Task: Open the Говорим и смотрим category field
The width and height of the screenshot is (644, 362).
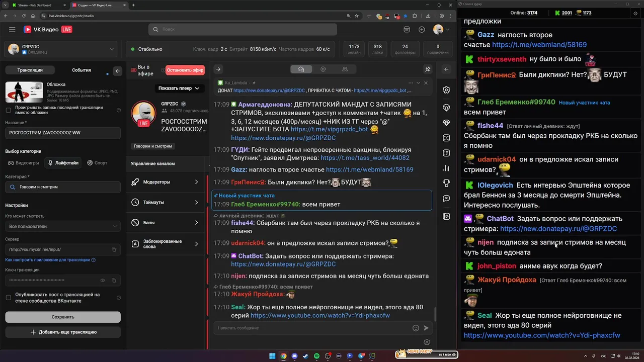Action: tap(63, 187)
